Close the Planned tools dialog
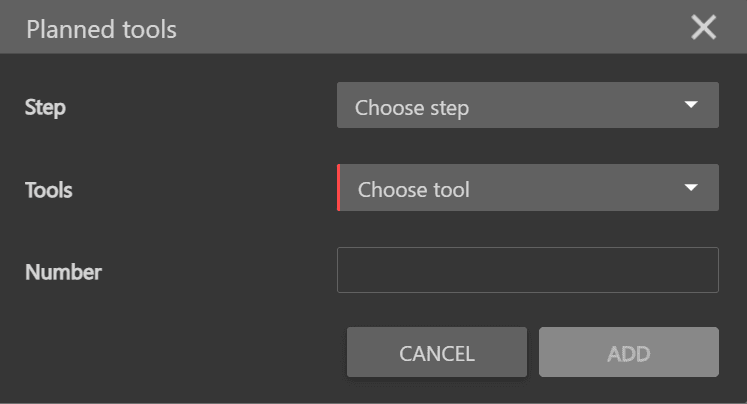Screen dimensions: 747x404 (x=703, y=28)
